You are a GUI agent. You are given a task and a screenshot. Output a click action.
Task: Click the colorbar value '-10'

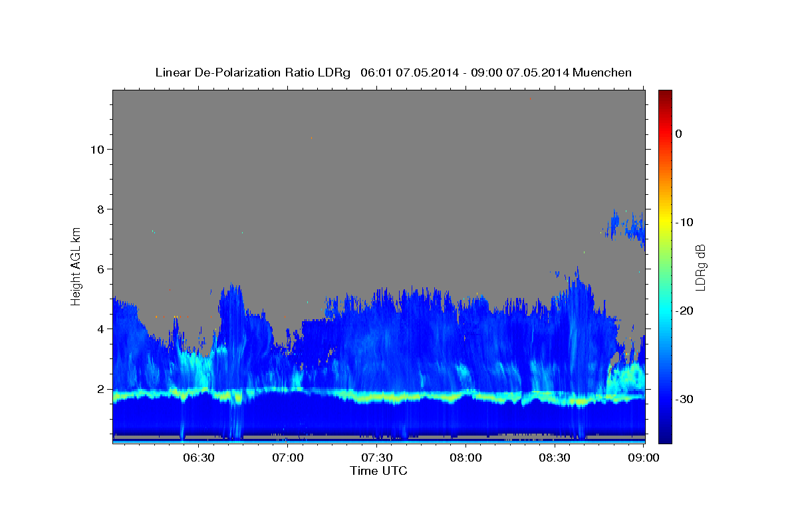(x=685, y=222)
